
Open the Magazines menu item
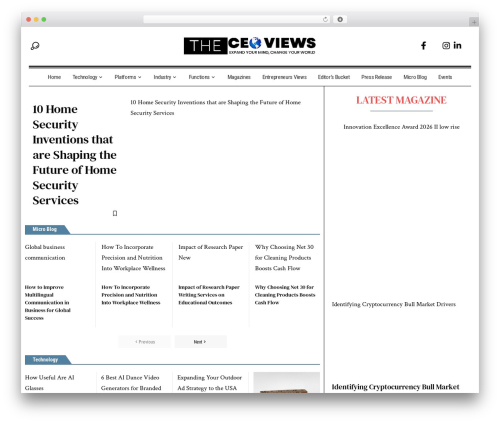point(239,77)
